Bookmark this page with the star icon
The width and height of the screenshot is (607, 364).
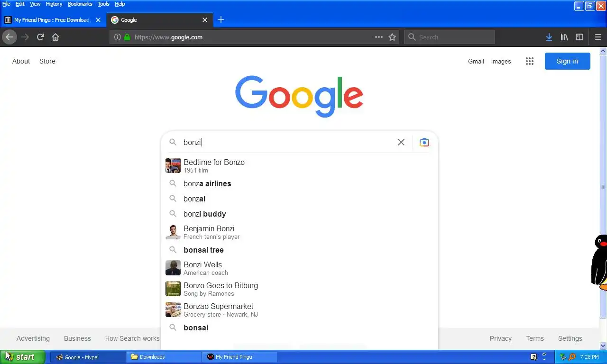click(392, 37)
